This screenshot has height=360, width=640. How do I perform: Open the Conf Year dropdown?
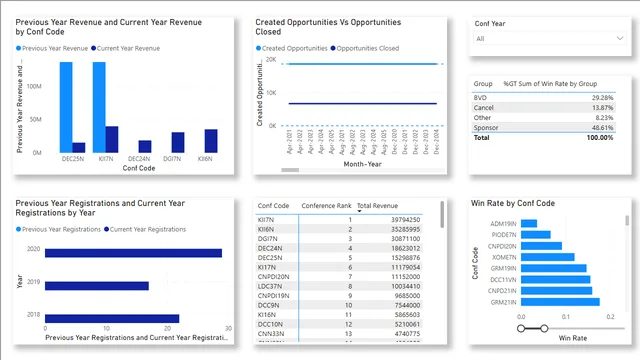point(550,38)
